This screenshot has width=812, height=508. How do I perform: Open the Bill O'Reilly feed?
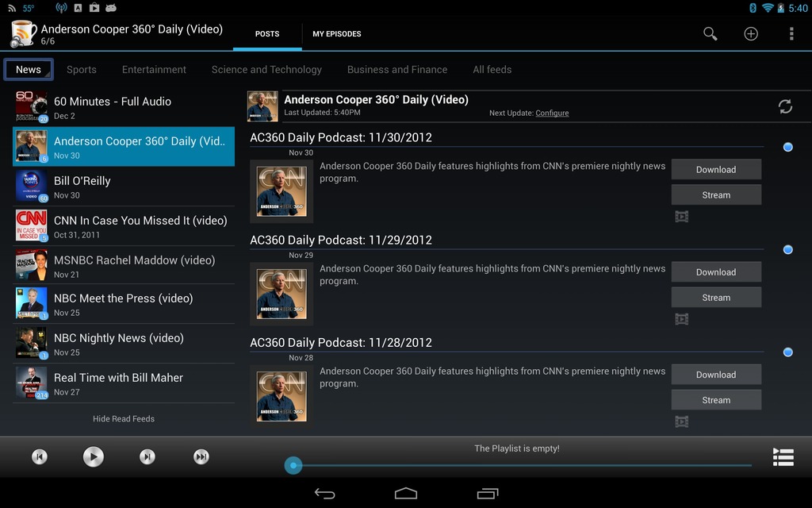tap(124, 186)
